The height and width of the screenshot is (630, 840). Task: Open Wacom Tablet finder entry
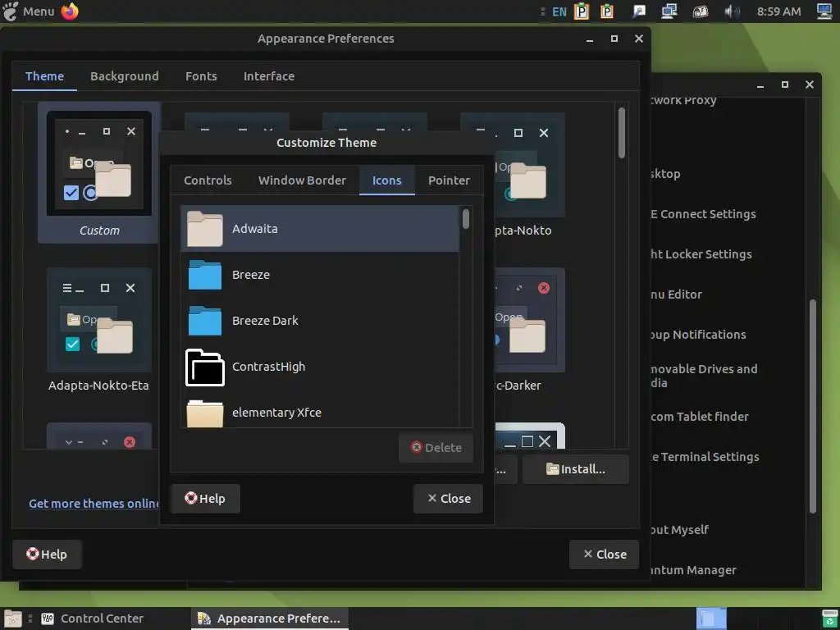point(700,416)
